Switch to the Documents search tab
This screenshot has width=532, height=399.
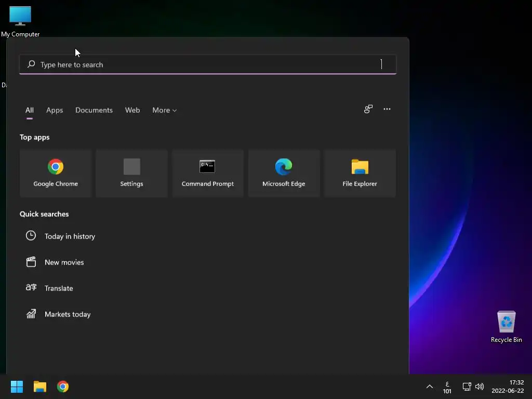(x=94, y=110)
